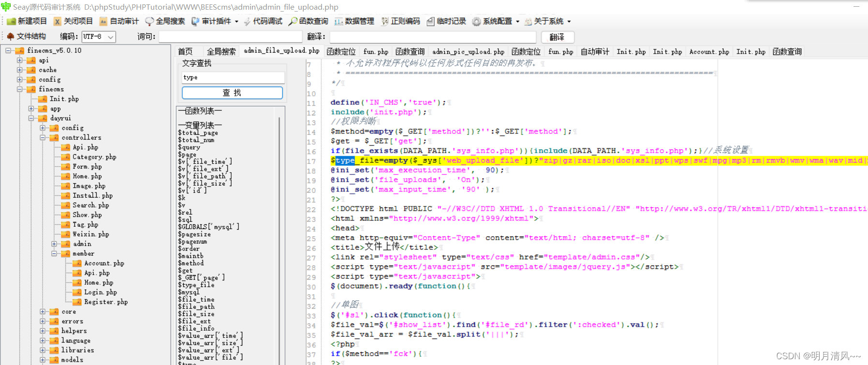This screenshot has width=868, height=365.
Task: Open the UTF-8 encoding combo box
Action: click(99, 37)
